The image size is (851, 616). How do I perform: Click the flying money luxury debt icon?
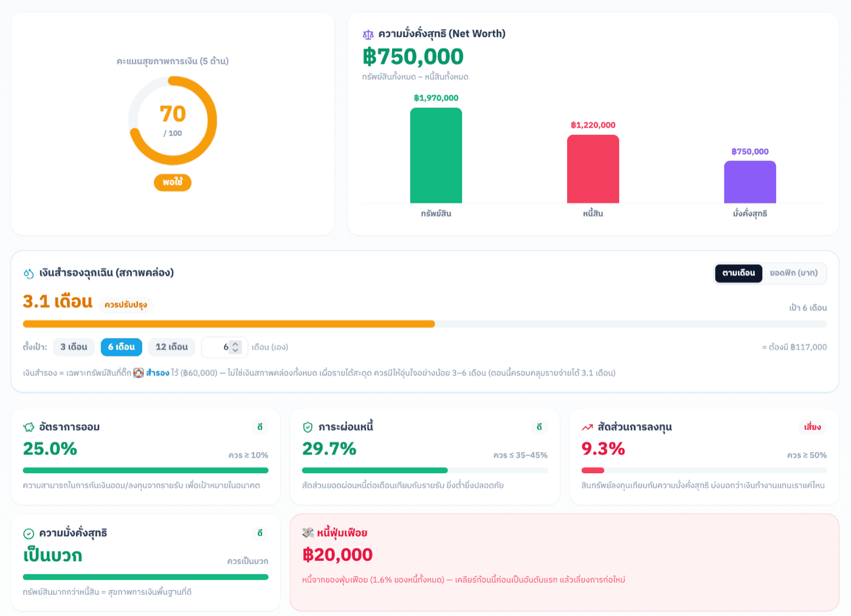308,533
